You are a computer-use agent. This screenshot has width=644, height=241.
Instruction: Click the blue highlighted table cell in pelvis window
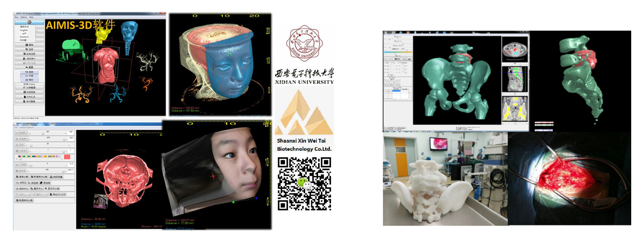click(396, 90)
